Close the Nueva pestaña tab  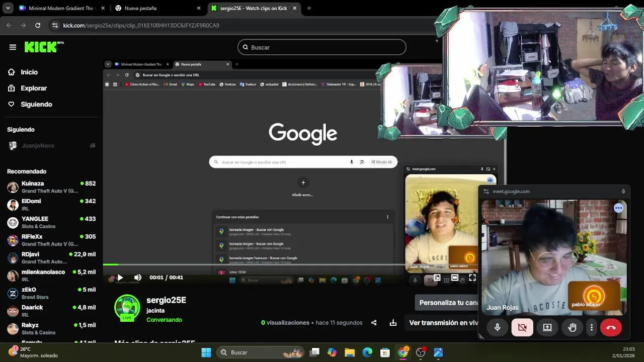199,8
